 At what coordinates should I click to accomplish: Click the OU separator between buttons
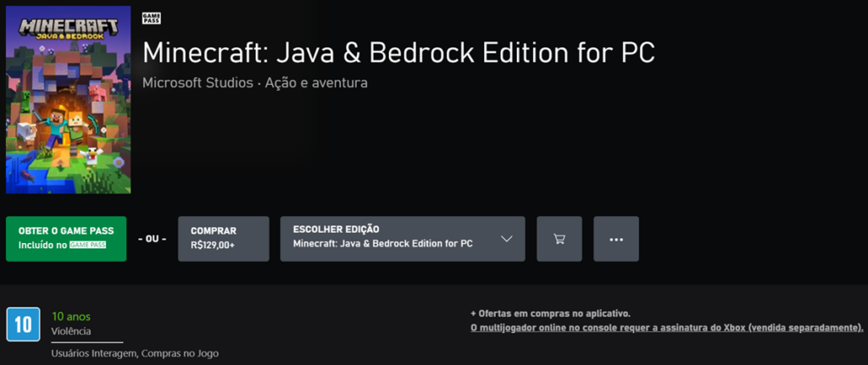point(152,239)
